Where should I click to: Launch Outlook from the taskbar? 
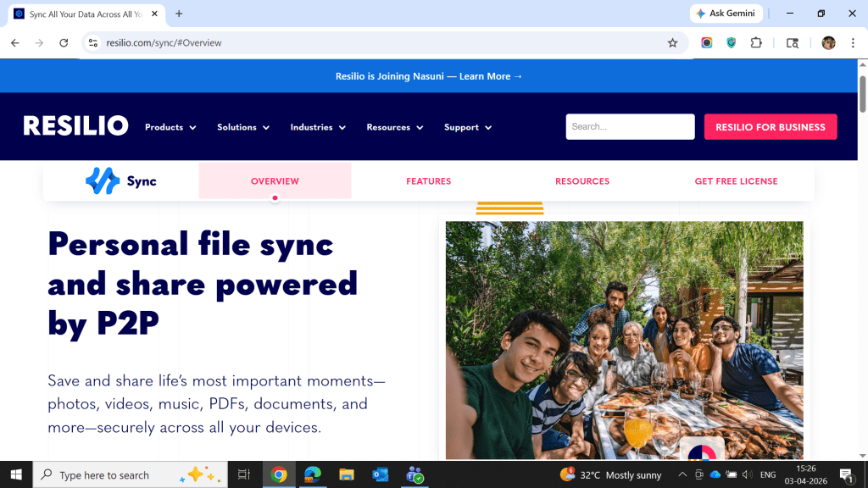[381, 474]
